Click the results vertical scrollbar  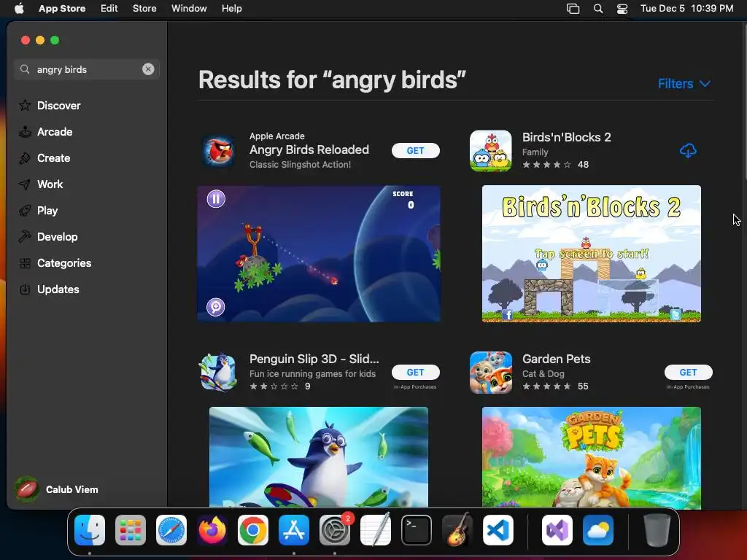pos(744,101)
